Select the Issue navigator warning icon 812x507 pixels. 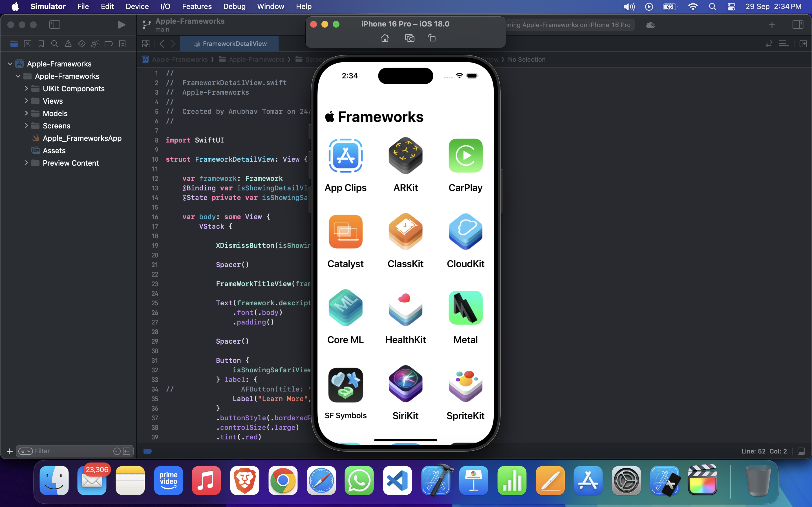coord(68,44)
